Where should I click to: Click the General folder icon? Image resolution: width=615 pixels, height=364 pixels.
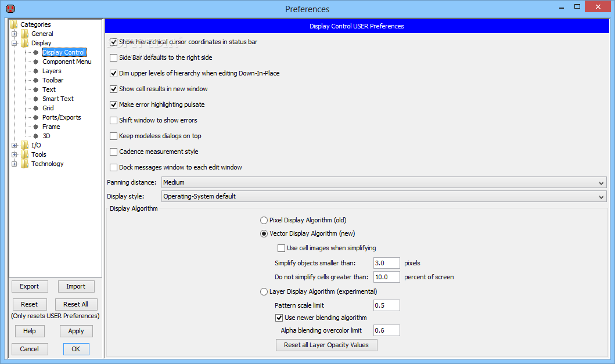point(25,34)
